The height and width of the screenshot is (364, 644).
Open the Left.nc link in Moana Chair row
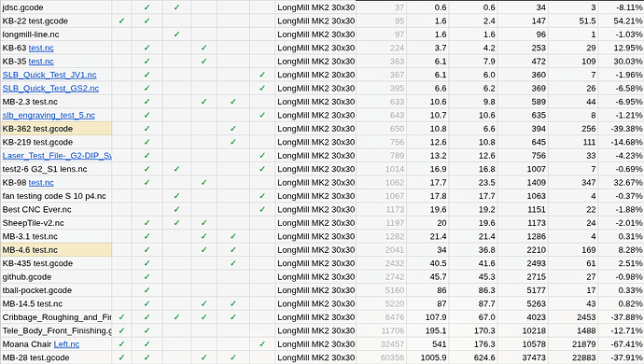coord(66,344)
